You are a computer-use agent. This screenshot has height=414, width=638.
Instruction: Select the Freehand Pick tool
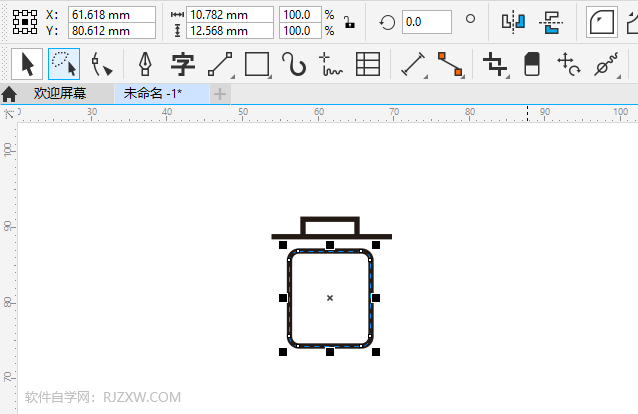[x=64, y=64]
